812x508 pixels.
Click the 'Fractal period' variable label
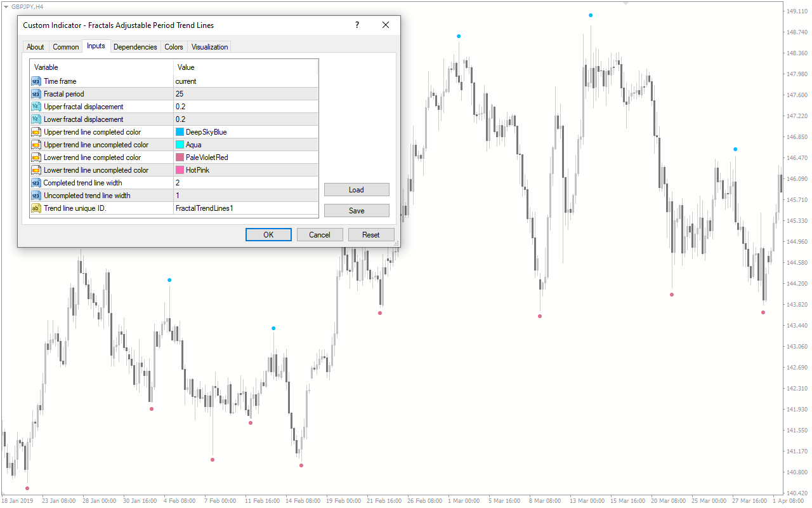point(63,94)
